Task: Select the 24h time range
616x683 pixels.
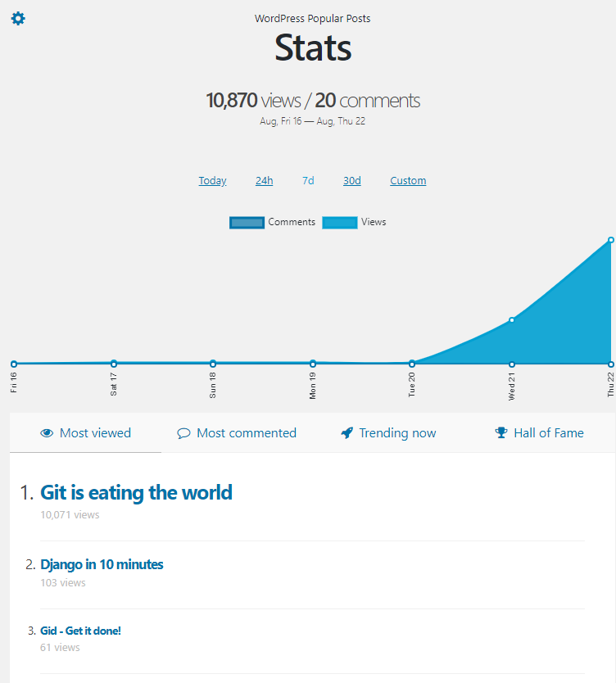Action: (264, 181)
